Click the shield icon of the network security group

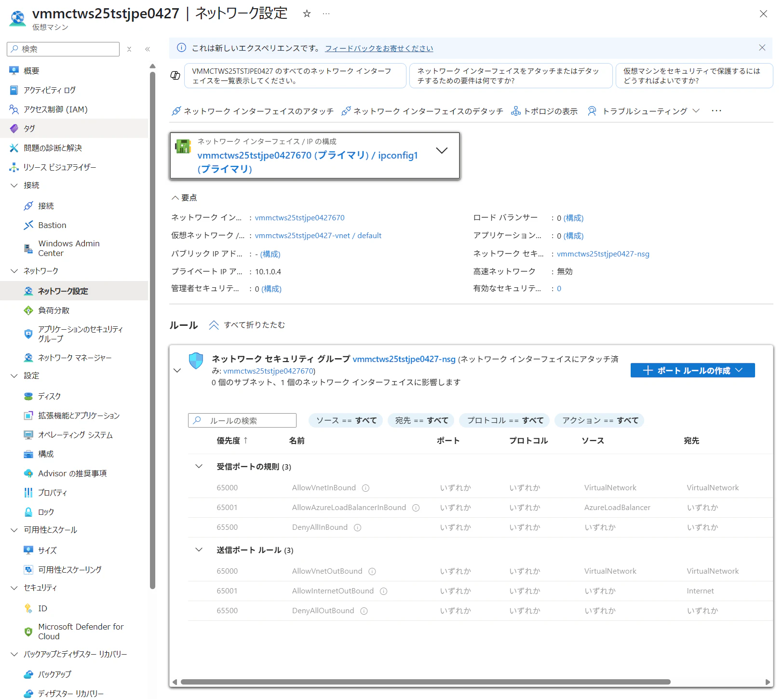(196, 361)
